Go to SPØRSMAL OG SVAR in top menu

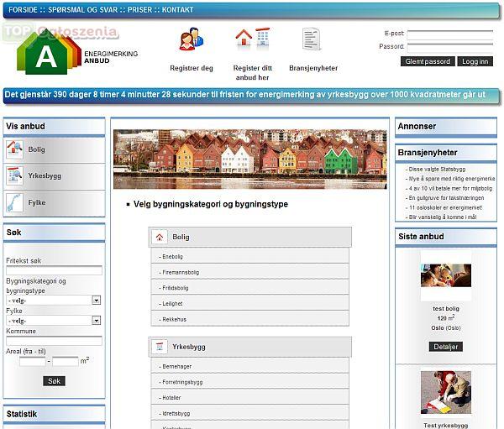[83, 9]
